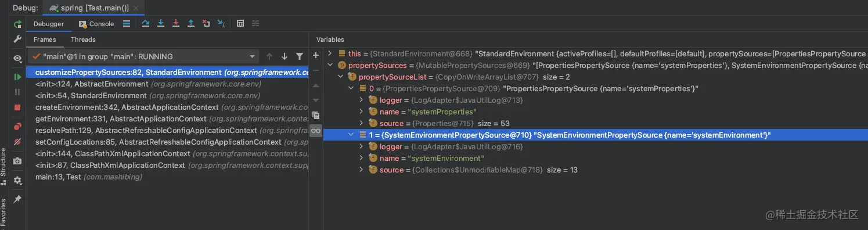Expand logger LogAdapter$JavaUtilLog@713
The width and height of the screenshot is (868, 230).
(x=361, y=100)
